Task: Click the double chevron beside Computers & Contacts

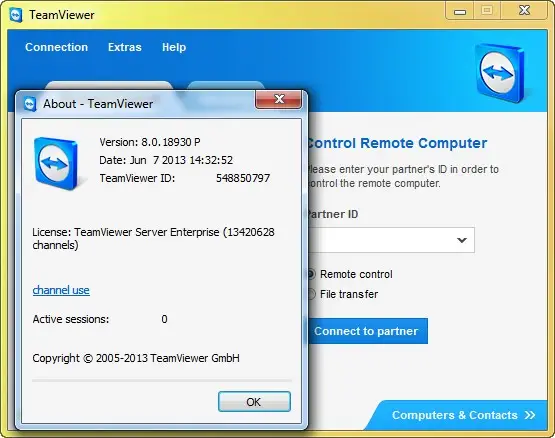Action: click(530, 415)
